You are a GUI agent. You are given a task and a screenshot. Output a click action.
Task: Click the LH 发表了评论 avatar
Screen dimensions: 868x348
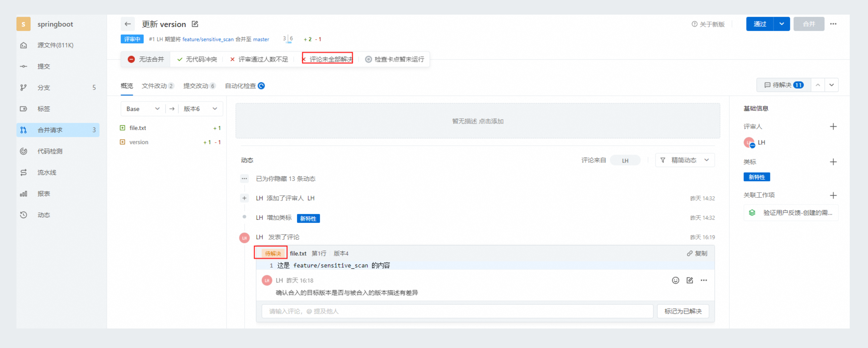click(x=244, y=238)
